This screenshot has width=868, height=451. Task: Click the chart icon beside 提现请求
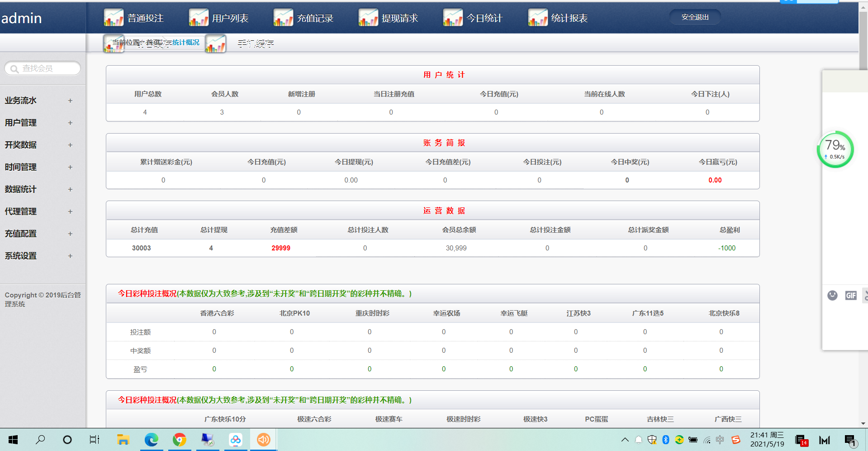tap(368, 18)
